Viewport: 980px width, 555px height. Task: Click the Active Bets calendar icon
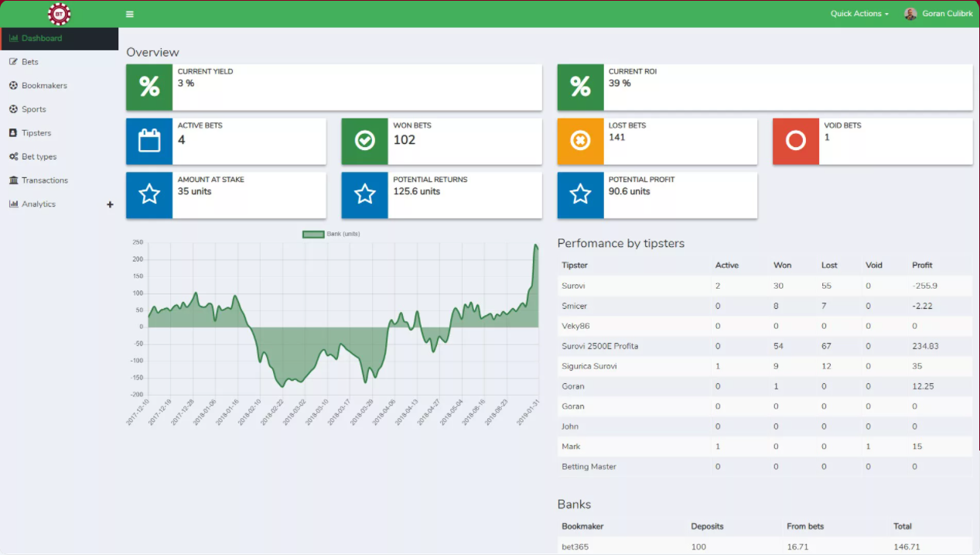149,142
